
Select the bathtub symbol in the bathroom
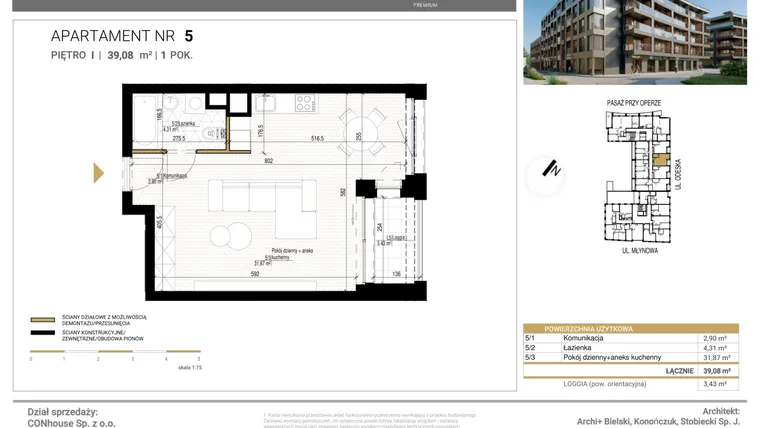144,121
